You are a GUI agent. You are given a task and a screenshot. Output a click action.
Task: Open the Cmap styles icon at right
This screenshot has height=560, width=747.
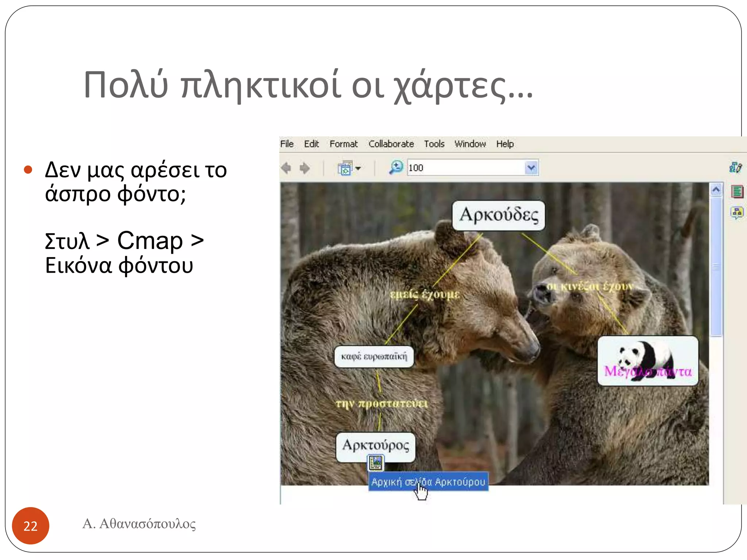point(735,167)
